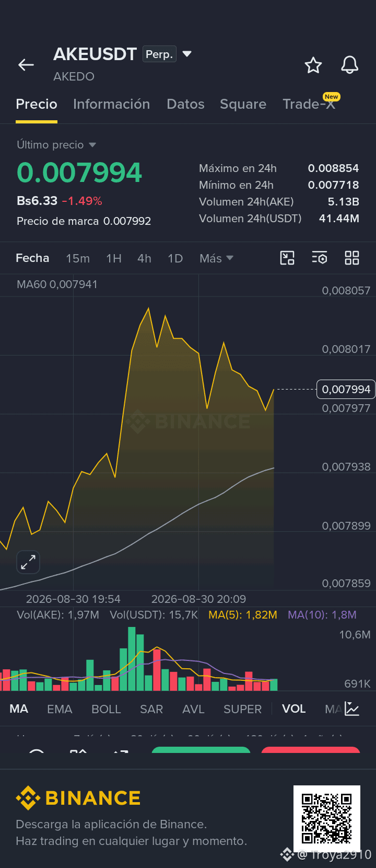Open the indicators chart icon

click(352, 709)
